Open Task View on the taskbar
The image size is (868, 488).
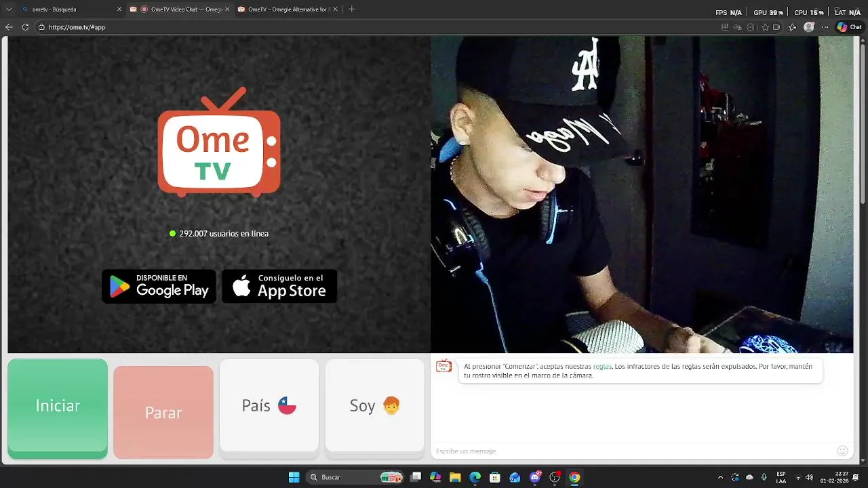pos(416,477)
